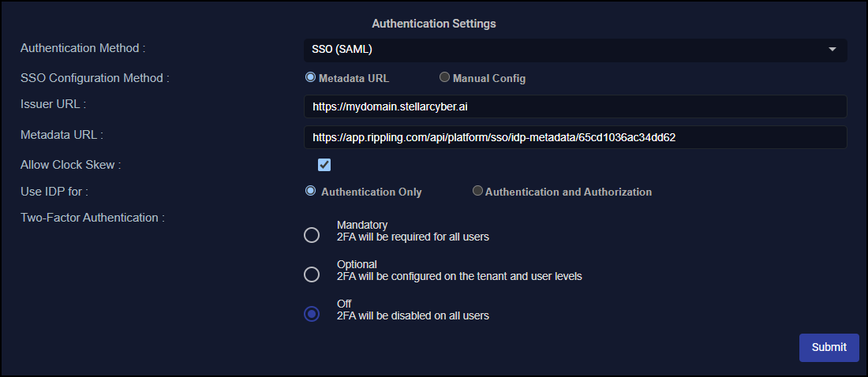868x377 pixels.
Task: Click '2FA will be disabled on all users' text
Action: click(413, 315)
